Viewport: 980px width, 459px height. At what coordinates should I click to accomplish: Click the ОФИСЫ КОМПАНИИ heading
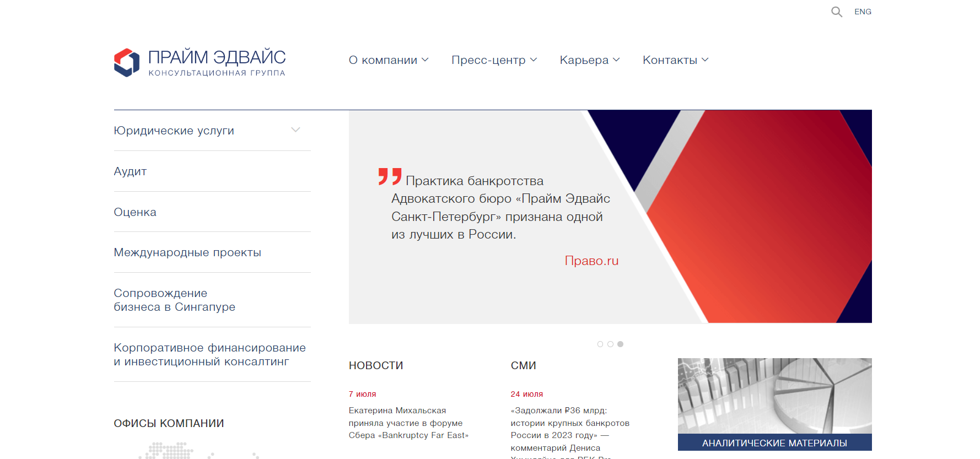click(169, 423)
